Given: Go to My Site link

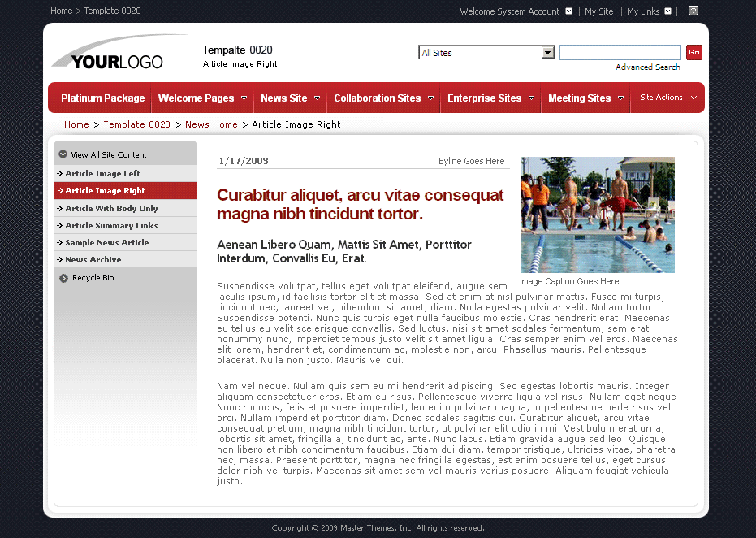Looking at the screenshot, I should click(x=599, y=11).
